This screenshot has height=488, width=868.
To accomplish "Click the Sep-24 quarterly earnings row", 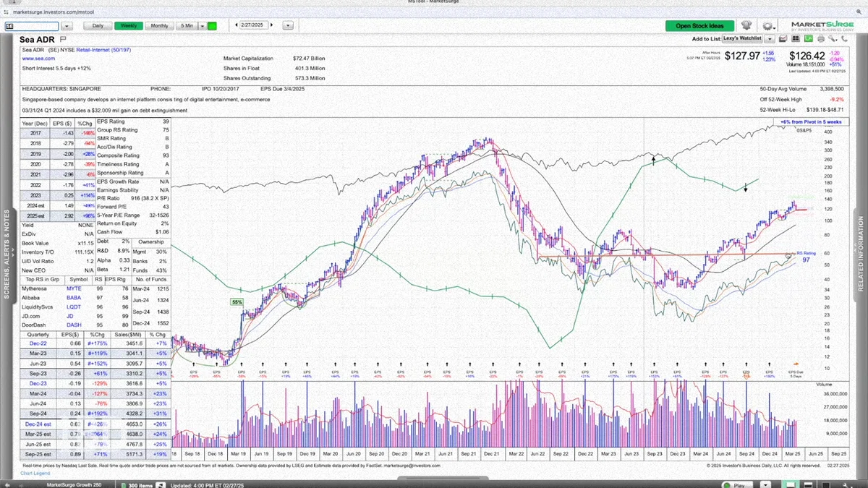I will coord(95,413).
